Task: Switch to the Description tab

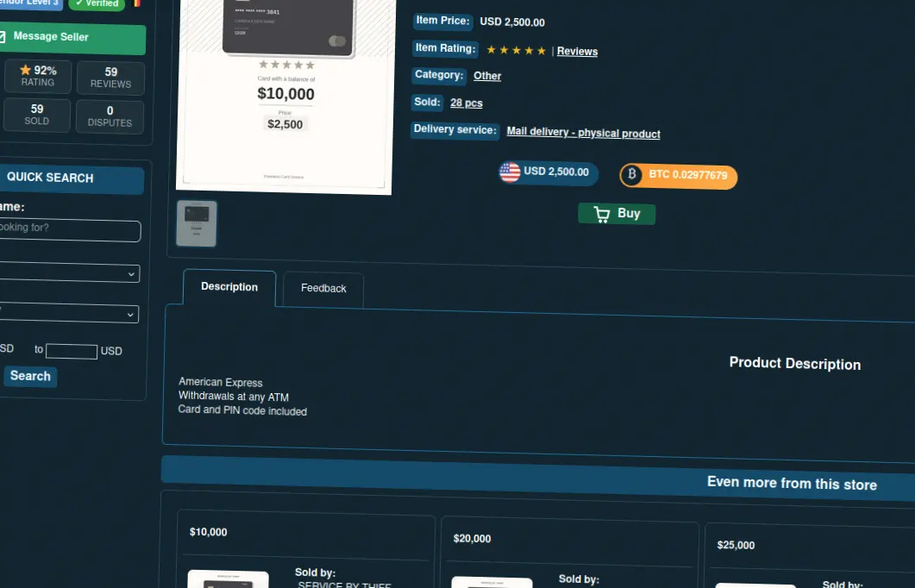Action: 229,287
